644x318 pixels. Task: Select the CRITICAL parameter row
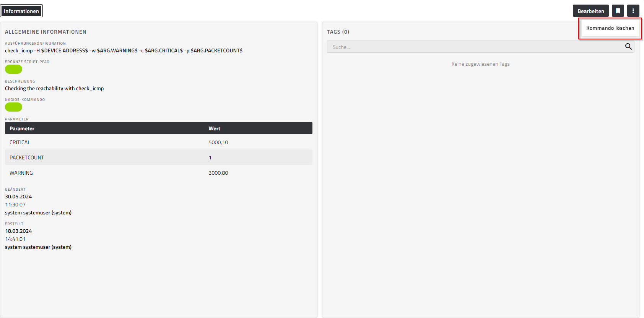(x=159, y=142)
